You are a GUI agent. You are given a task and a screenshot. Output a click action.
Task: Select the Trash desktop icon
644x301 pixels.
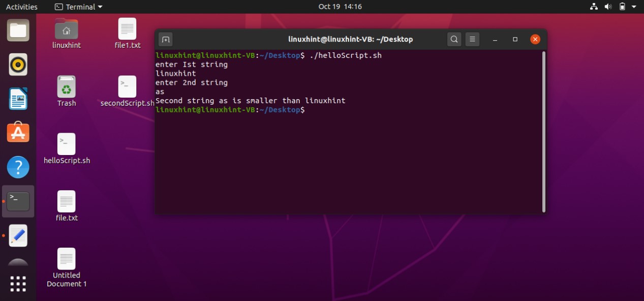[x=67, y=92]
